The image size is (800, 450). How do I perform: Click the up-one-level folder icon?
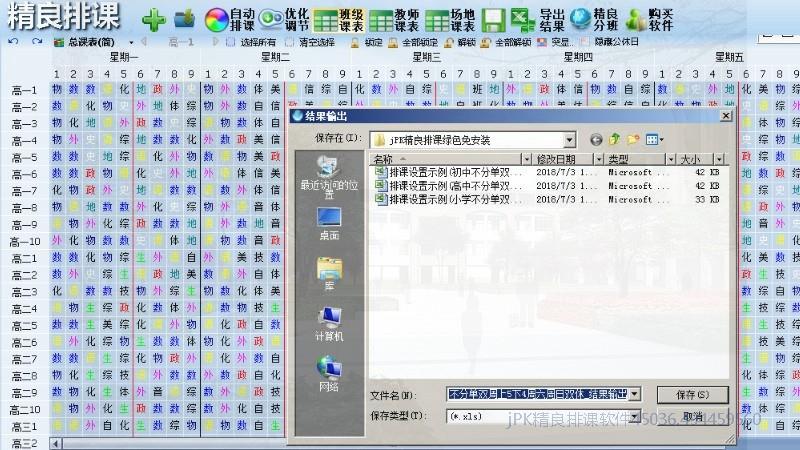pyautogui.click(x=615, y=139)
